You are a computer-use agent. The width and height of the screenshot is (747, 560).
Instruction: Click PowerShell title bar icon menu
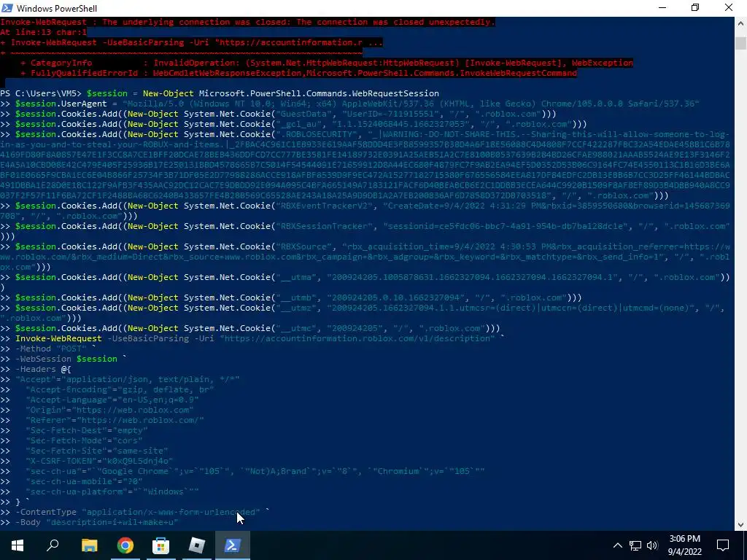click(7, 8)
